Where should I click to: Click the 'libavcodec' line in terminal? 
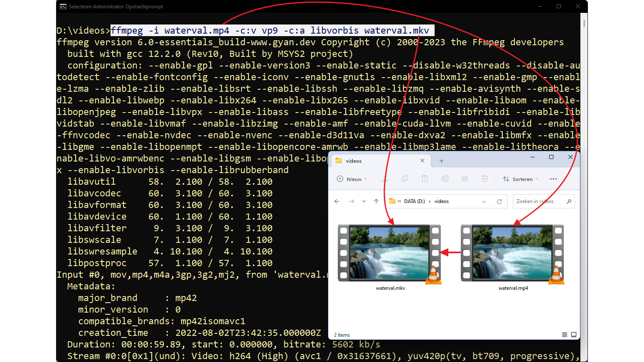(x=170, y=193)
